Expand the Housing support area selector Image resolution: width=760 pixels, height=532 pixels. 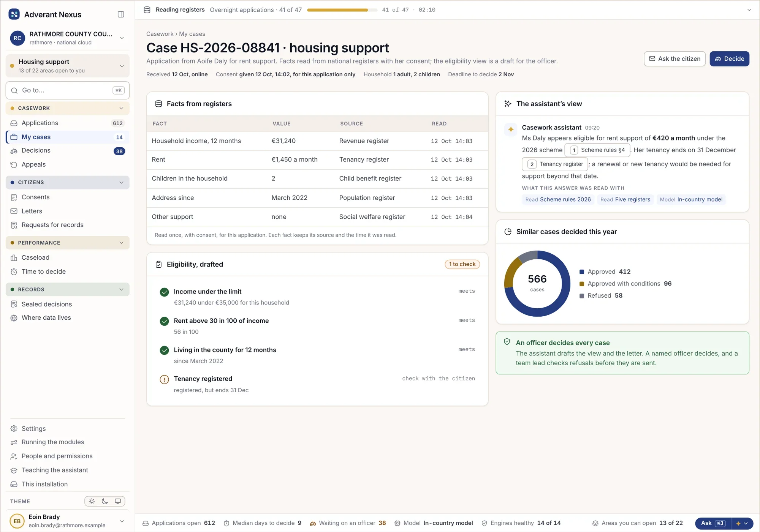68,66
